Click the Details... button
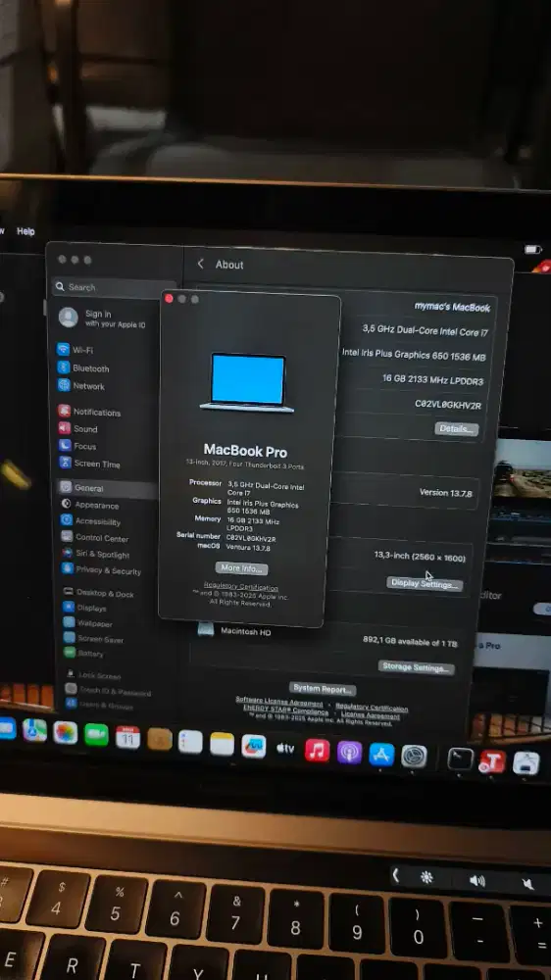The width and height of the screenshot is (551, 980). coord(457,429)
